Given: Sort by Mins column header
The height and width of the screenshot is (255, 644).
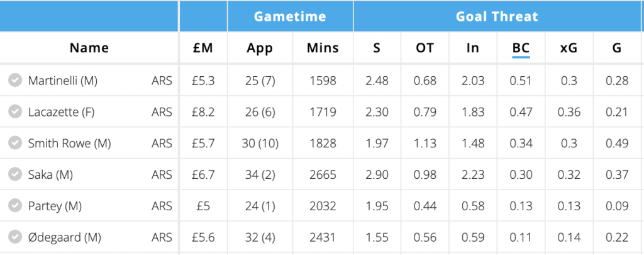Looking at the screenshot, I should click(323, 48).
